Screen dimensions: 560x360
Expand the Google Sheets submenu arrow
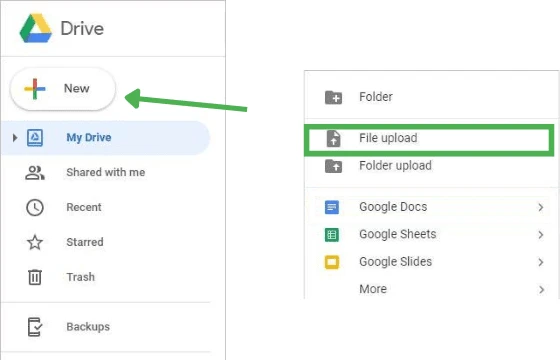coord(541,235)
